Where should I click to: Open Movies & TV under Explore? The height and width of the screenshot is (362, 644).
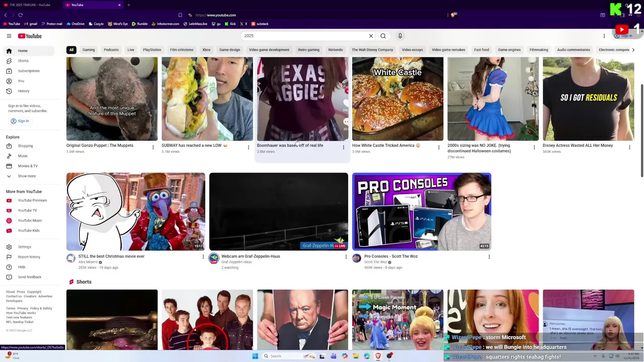29,166
